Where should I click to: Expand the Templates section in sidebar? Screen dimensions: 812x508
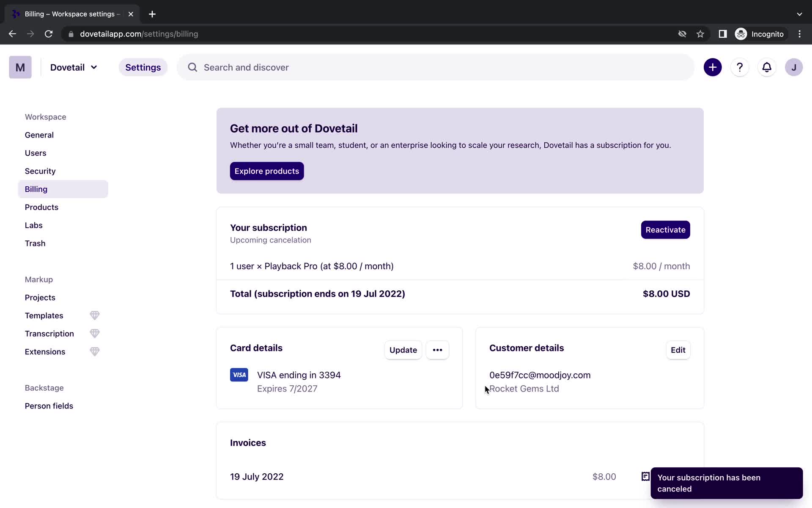[44, 315]
